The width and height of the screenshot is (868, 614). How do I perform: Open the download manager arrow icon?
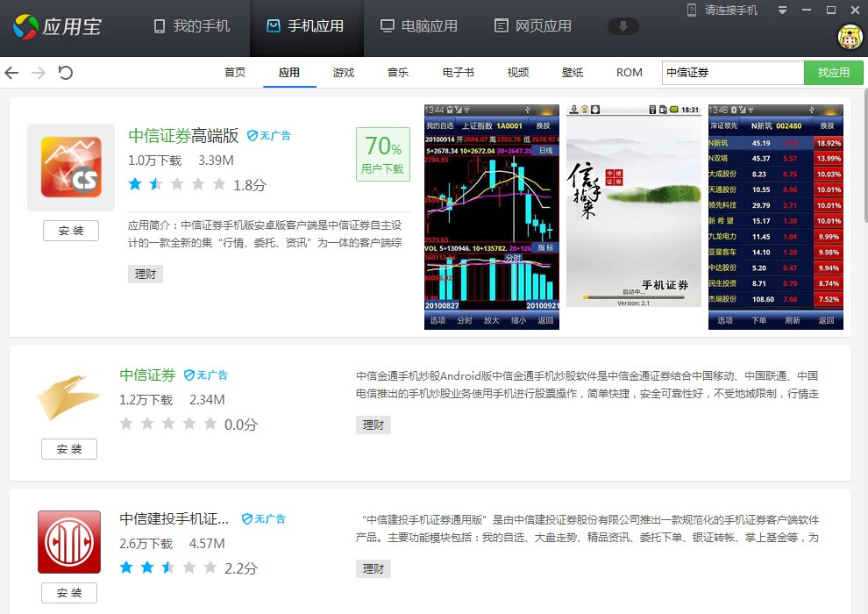pos(623,26)
